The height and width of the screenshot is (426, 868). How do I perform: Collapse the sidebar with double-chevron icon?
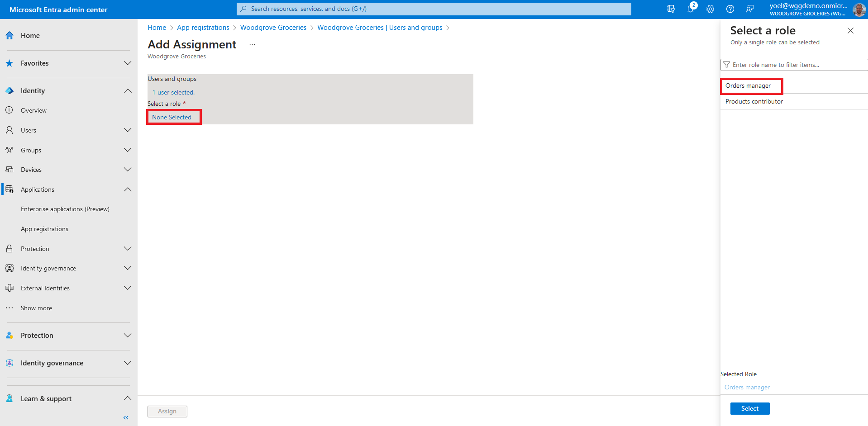[x=126, y=417]
